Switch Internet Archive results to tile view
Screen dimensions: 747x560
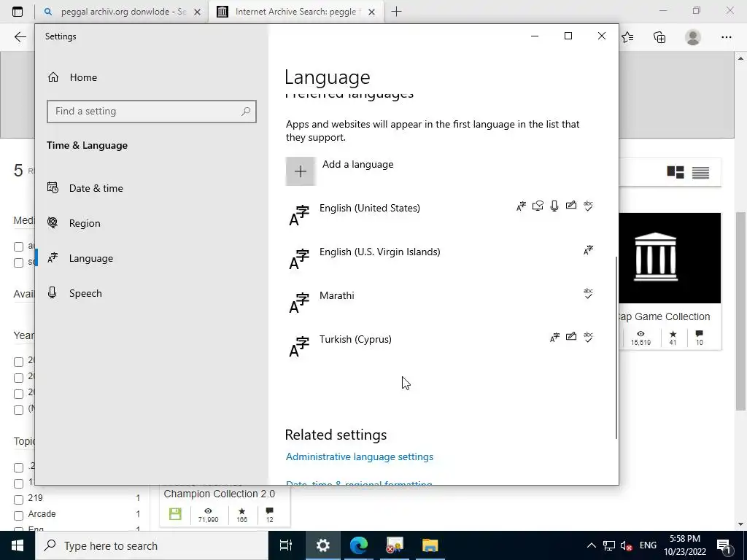(675, 172)
